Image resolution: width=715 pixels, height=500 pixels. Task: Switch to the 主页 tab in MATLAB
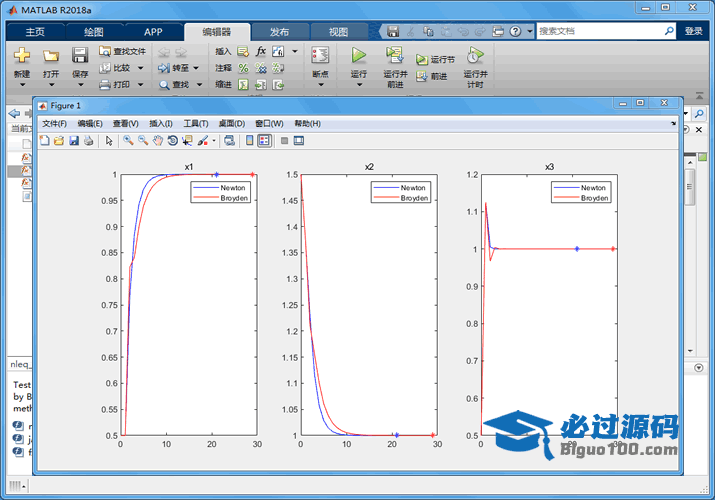(35, 32)
